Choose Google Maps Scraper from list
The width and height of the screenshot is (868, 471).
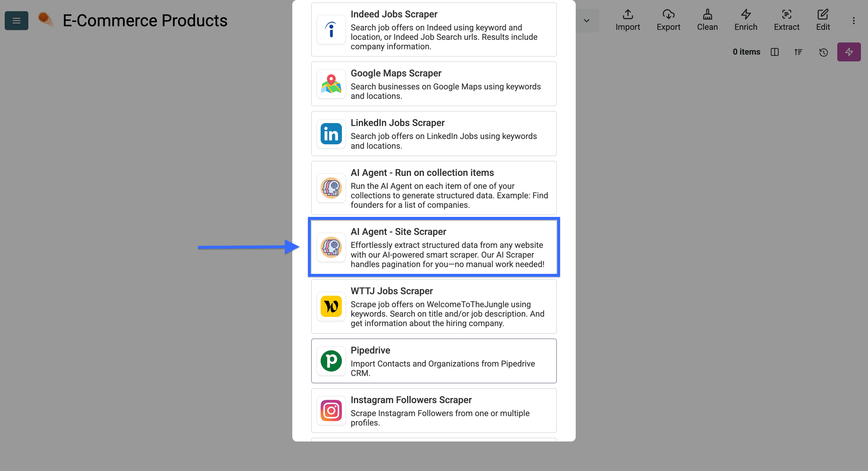point(434,84)
